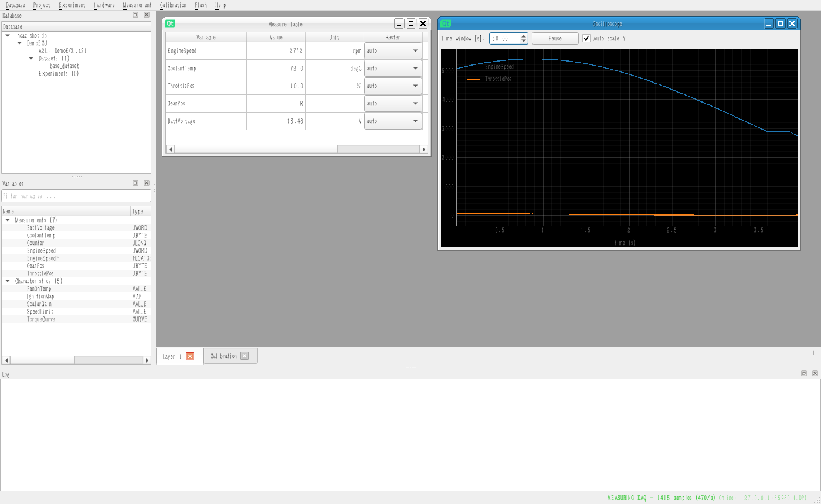Float the Database dock panel

[135, 15]
